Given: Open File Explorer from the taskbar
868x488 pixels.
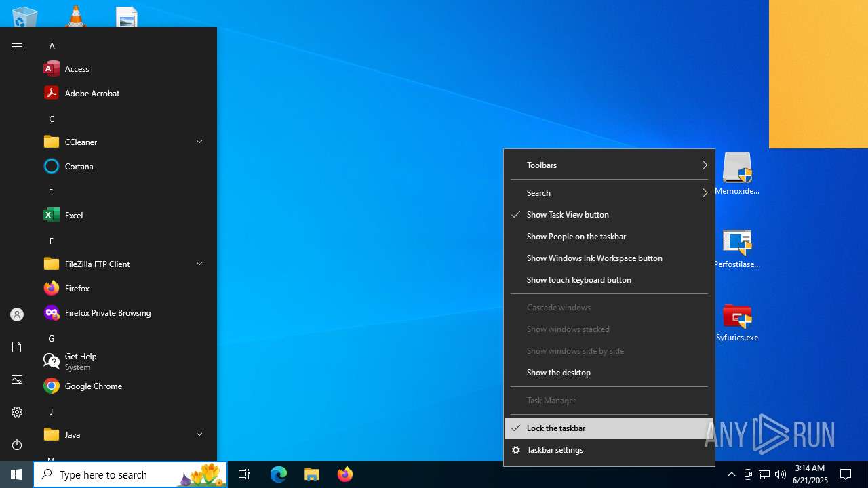Looking at the screenshot, I should click(312, 474).
